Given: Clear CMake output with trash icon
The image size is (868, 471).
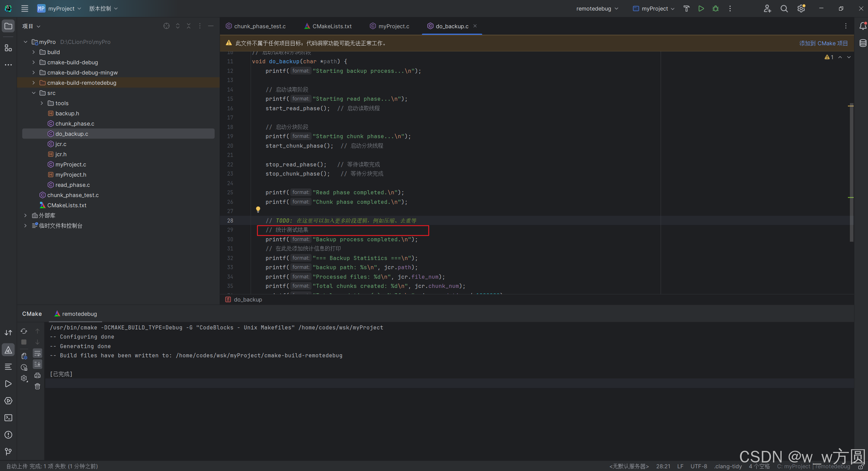Looking at the screenshot, I should coord(37,386).
